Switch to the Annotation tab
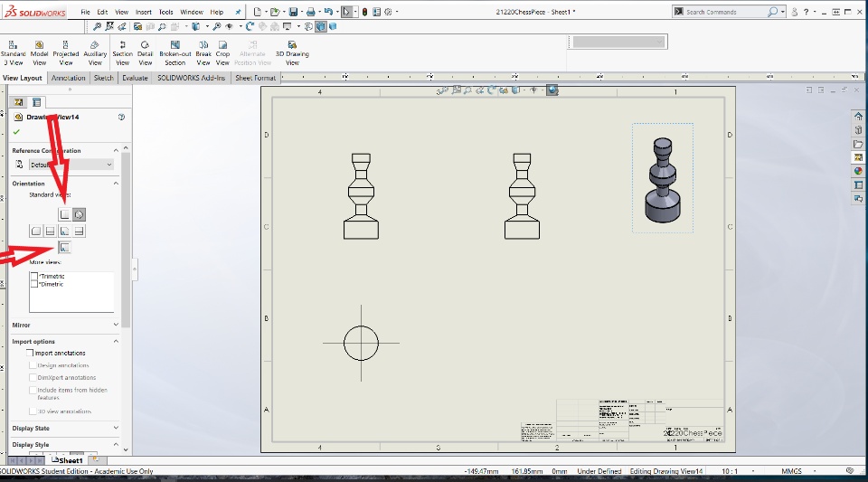 point(69,78)
